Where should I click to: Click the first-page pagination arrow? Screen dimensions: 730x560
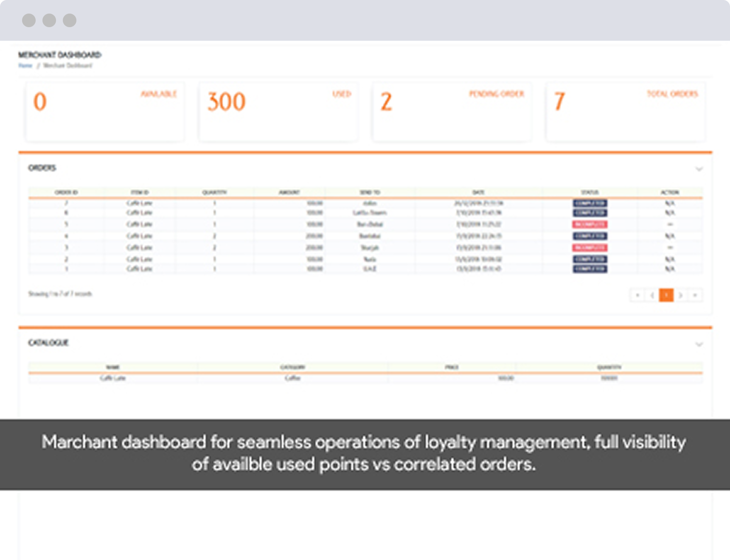pyautogui.click(x=637, y=295)
